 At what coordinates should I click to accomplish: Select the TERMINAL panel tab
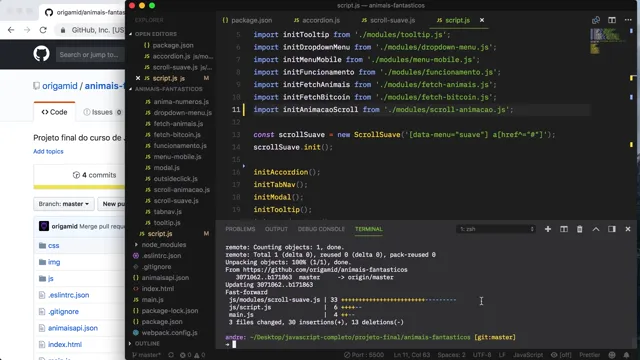(x=369, y=229)
